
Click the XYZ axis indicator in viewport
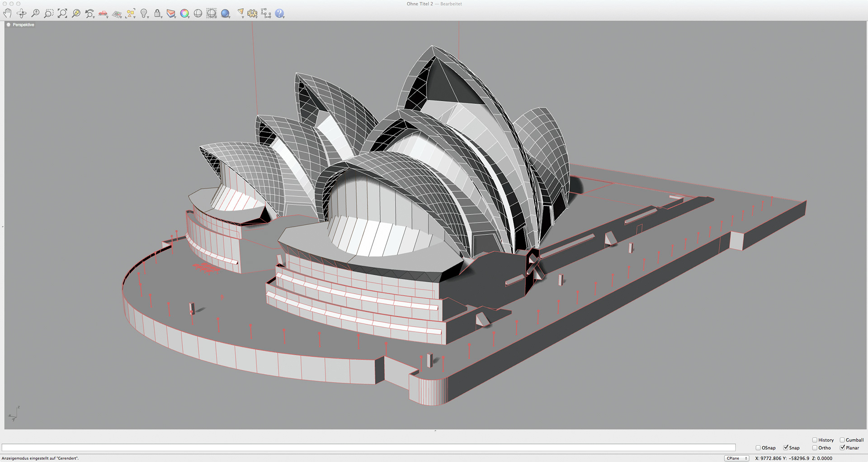pos(14,414)
